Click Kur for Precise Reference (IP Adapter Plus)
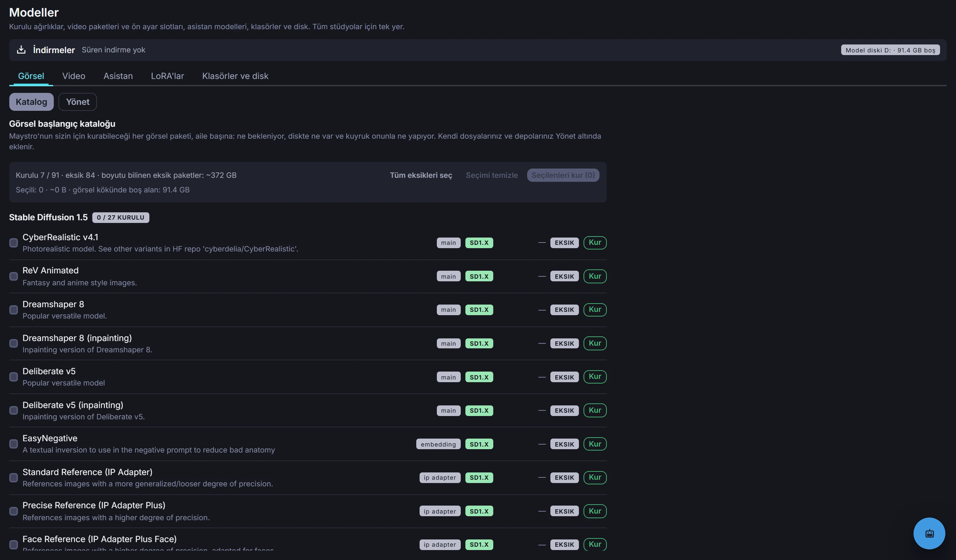Image resolution: width=956 pixels, height=560 pixels. pos(595,511)
